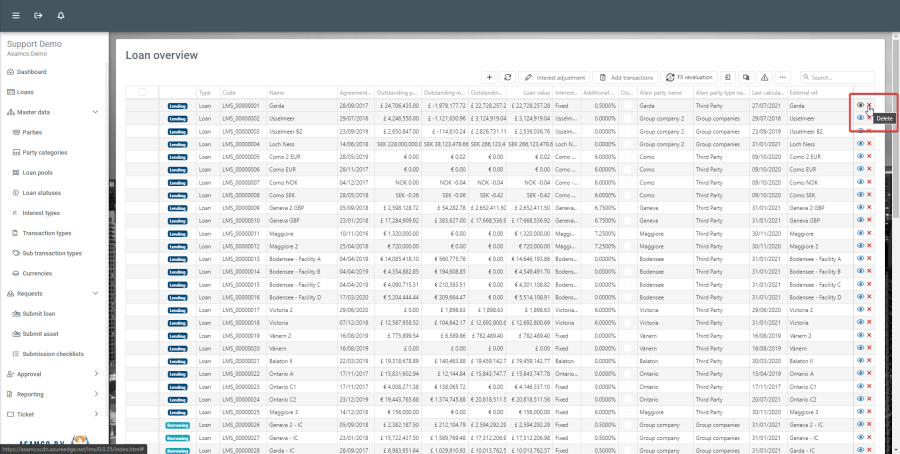
Task: Expand the Approval section
Action: [x=95, y=373]
